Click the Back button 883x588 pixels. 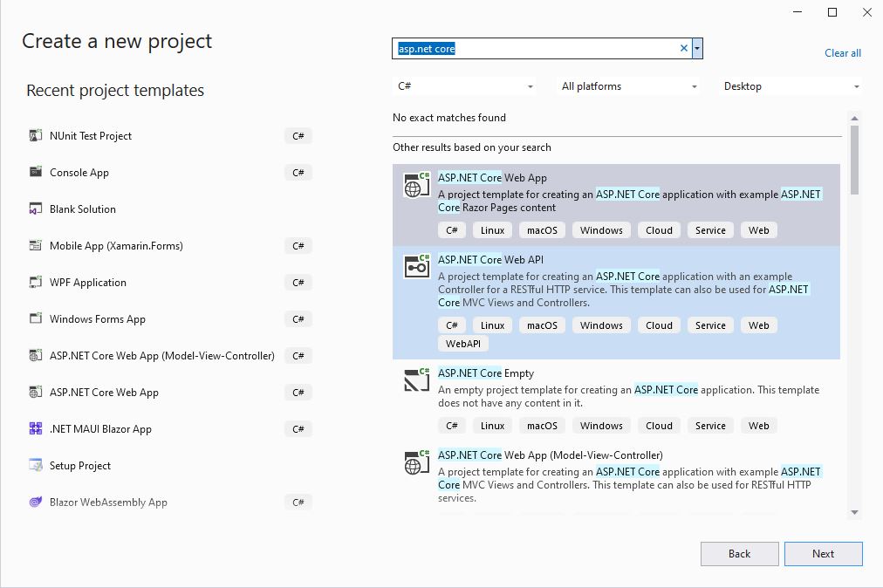pos(739,554)
